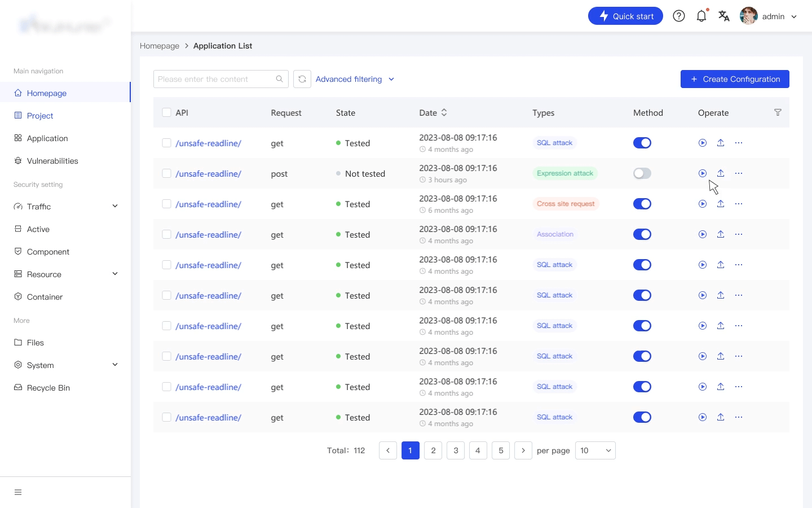Click the column filter funnel icon
Screen dimensions: 812x508
pos(778,113)
